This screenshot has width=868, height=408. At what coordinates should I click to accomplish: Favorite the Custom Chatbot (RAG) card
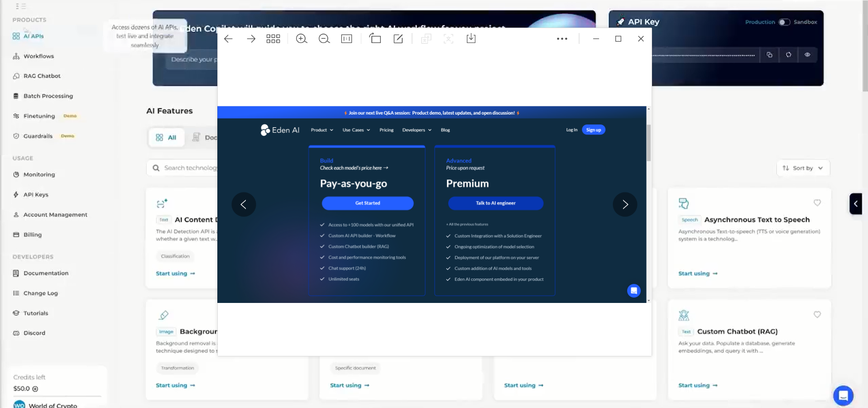pyautogui.click(x=817, y=315)
